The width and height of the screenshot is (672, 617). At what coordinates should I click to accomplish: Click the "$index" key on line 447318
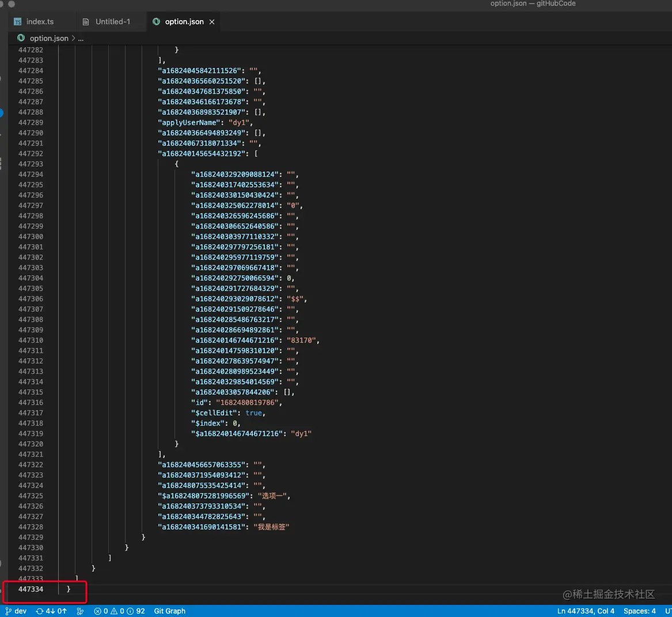click(x=208, y=423)
